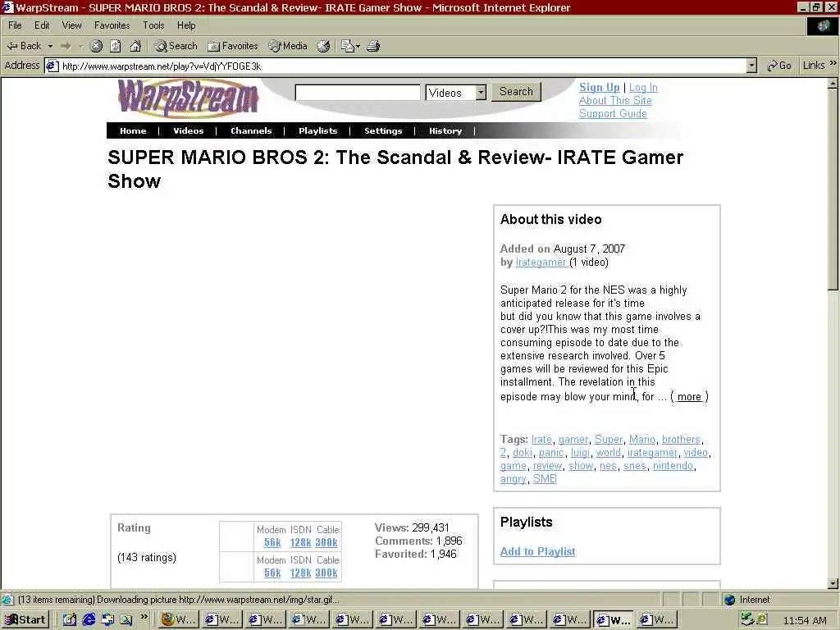Click the page icon in the Address bar
840x630 pixels.
tap(52, 66)
